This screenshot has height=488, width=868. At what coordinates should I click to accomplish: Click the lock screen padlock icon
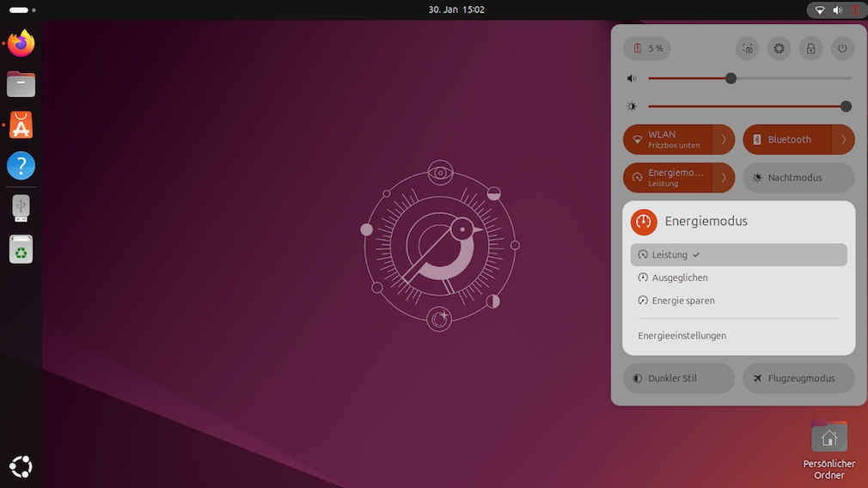pos(810,49)
